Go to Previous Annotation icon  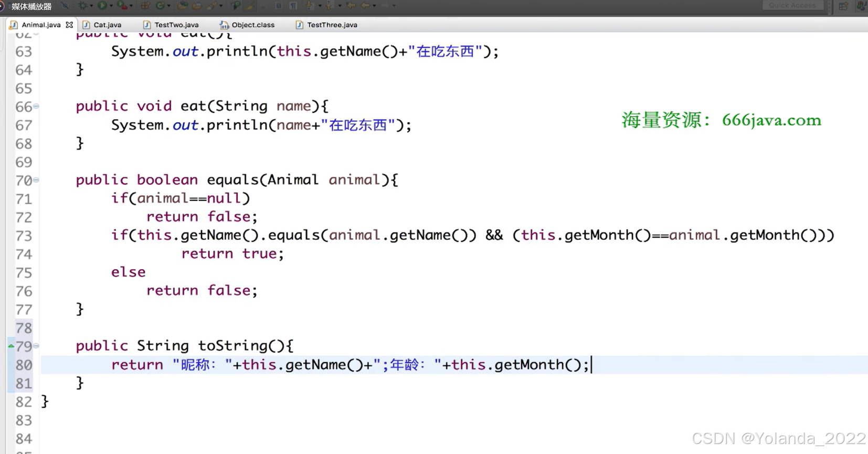point(329,6)
